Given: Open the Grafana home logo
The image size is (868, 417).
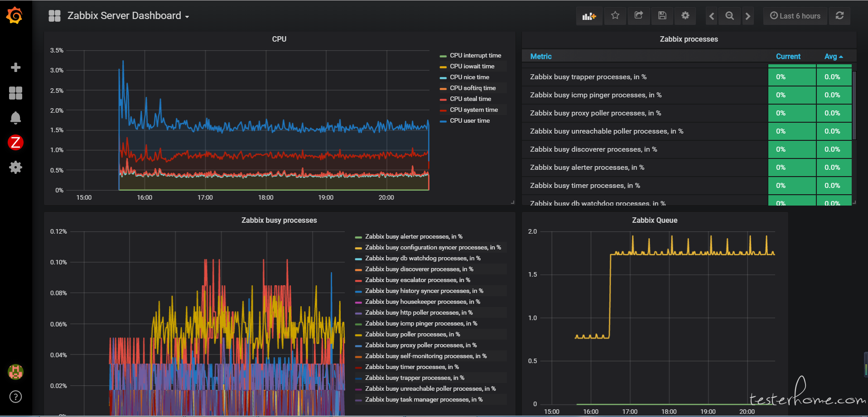Looking at the screenshot, I should pyautogui.click(x=14, y=15).
